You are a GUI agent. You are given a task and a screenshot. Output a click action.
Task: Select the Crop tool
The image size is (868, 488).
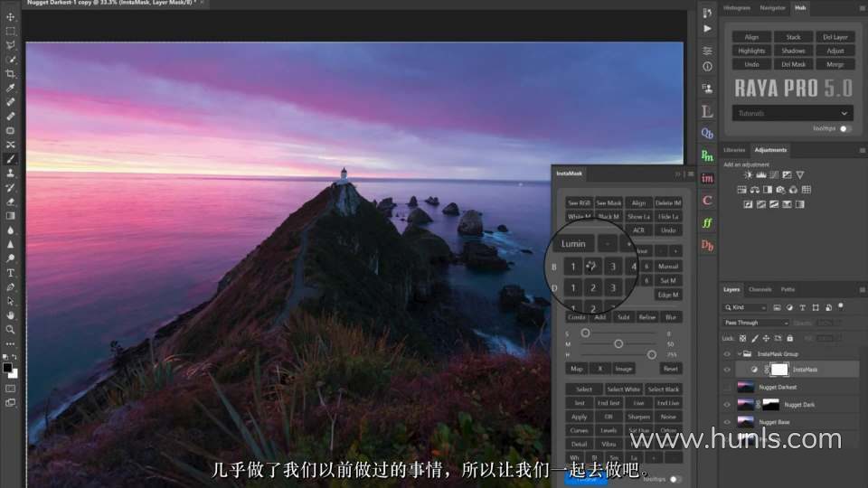coord(11,73)
